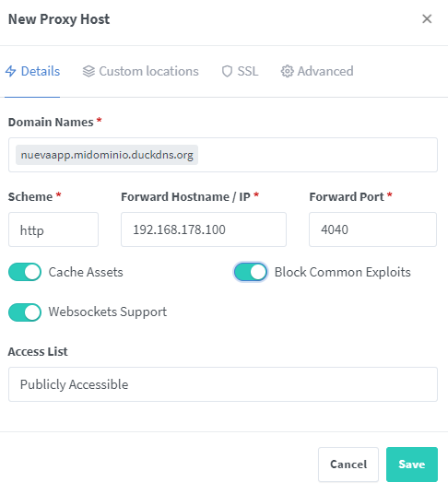Screen dimensions: 448x494
Task: Expand the Access List selector
Action: click(223, 384)
